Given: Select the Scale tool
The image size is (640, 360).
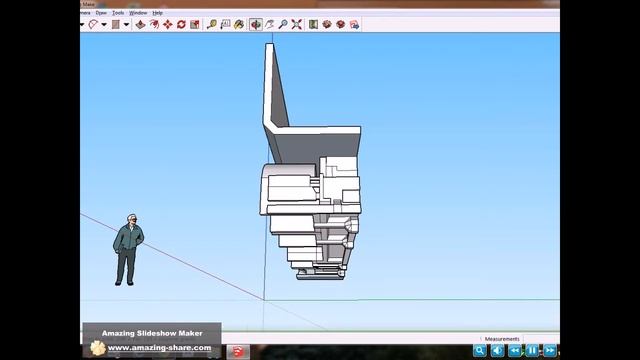Looking at the screenshot, I should 195,24.
